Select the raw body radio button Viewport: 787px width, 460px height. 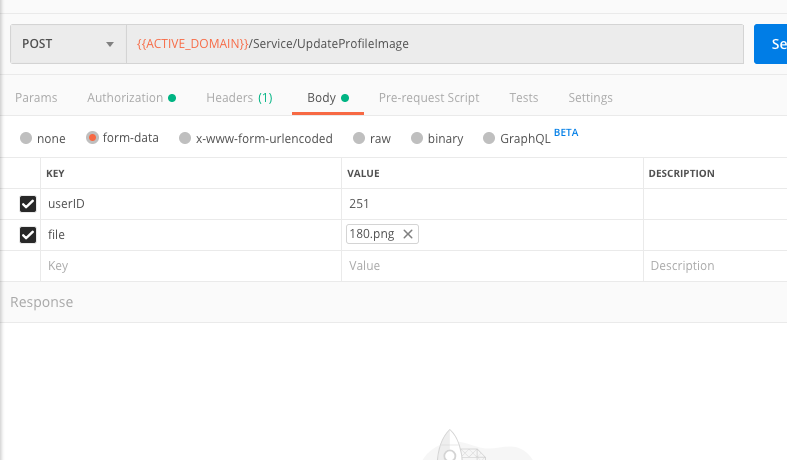tap(359, 138)
